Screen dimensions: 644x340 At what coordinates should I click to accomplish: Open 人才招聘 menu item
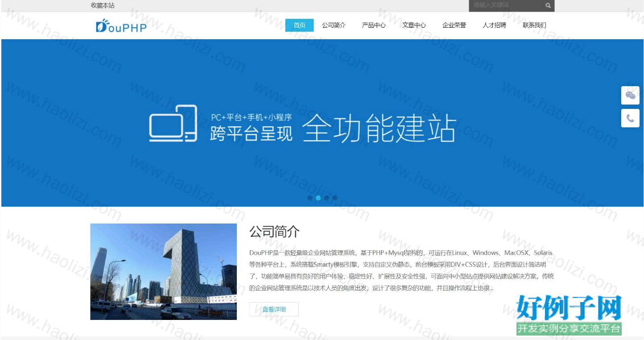tap(494, 25)
